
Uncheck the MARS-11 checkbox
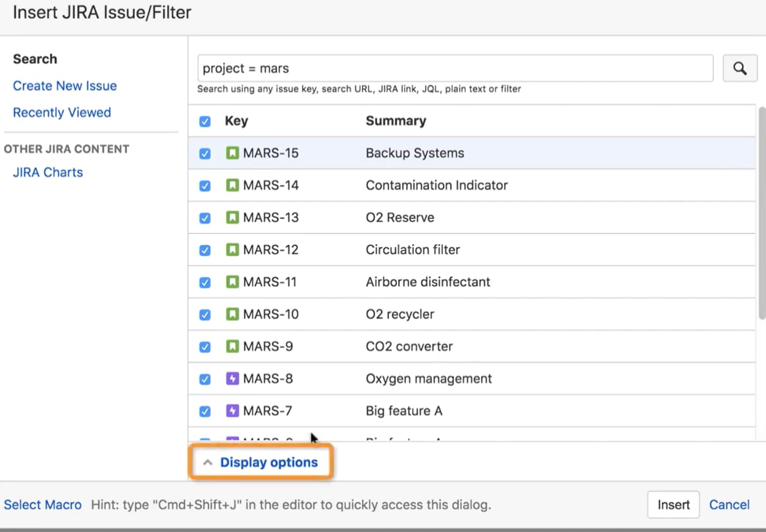pos(205,283)
